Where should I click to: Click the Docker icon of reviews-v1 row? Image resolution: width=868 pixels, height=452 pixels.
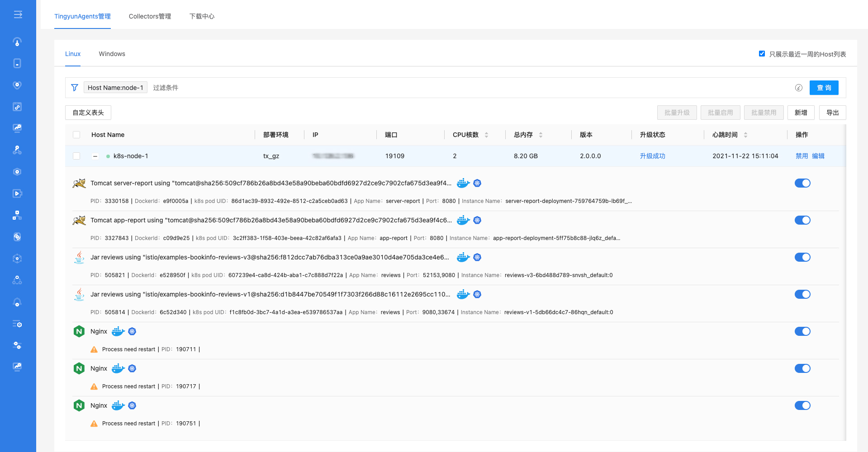463,294
